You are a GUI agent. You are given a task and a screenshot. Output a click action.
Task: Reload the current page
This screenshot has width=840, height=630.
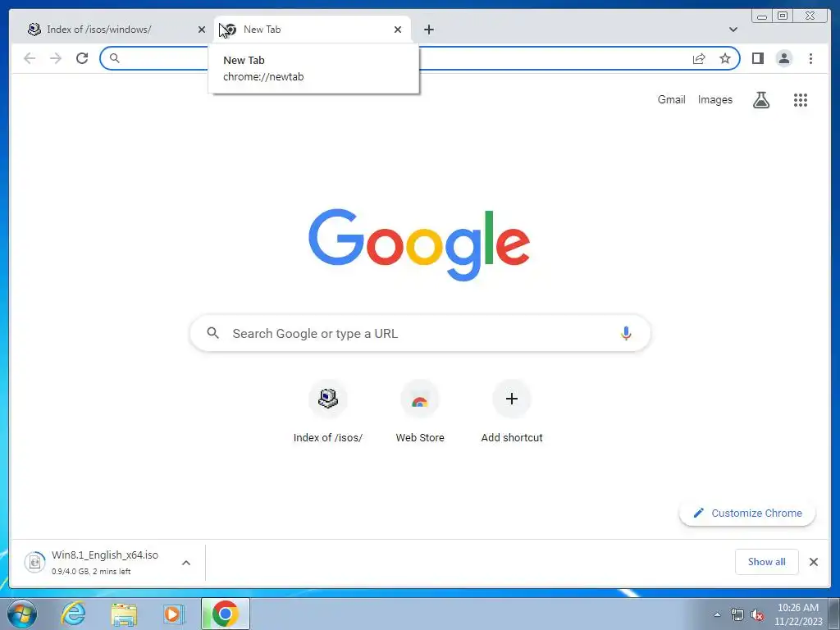pos(82,58)
